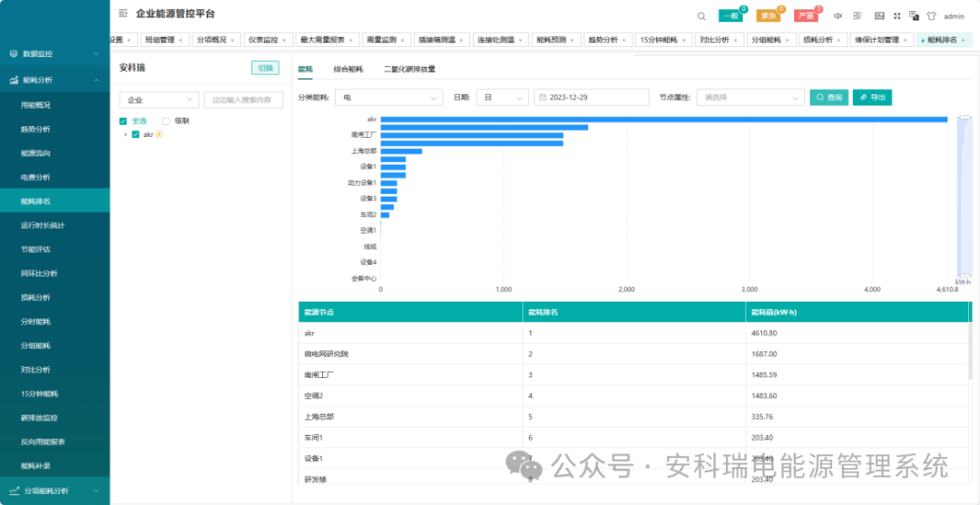Click the 数据监控 shield icon in sidebar
This screenshot has width=980, height=505.
[x=13, y=53]
